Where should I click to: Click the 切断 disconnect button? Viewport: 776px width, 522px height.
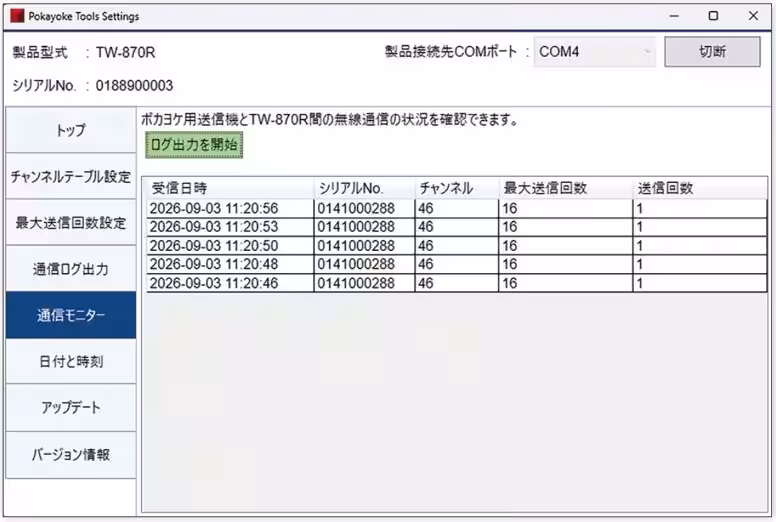coord(712,51)
